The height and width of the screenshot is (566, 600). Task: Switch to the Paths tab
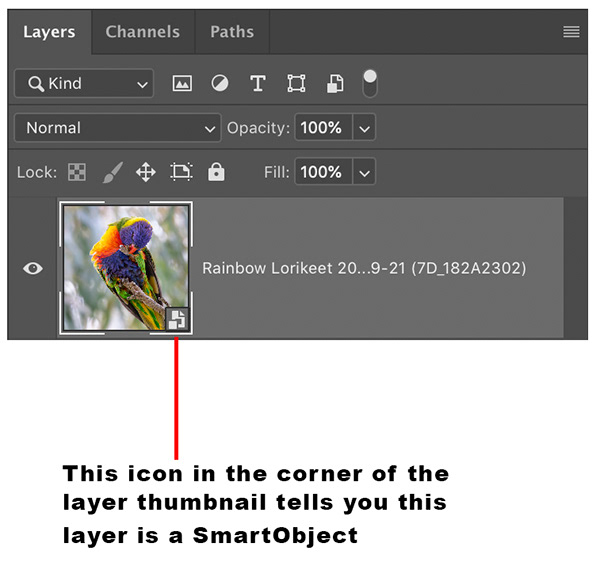point(232,32)
